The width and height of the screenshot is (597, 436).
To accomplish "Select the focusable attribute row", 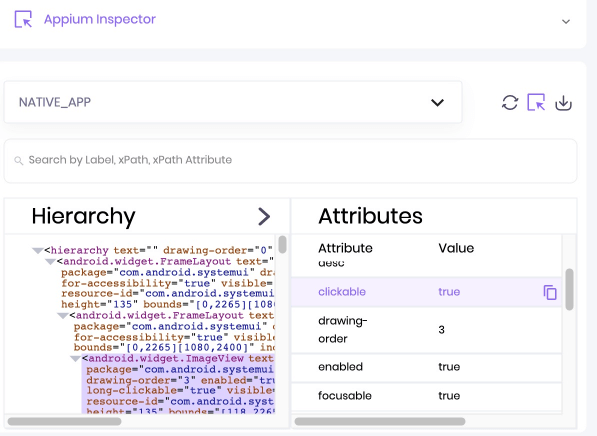I will click(x=426, y=396).
